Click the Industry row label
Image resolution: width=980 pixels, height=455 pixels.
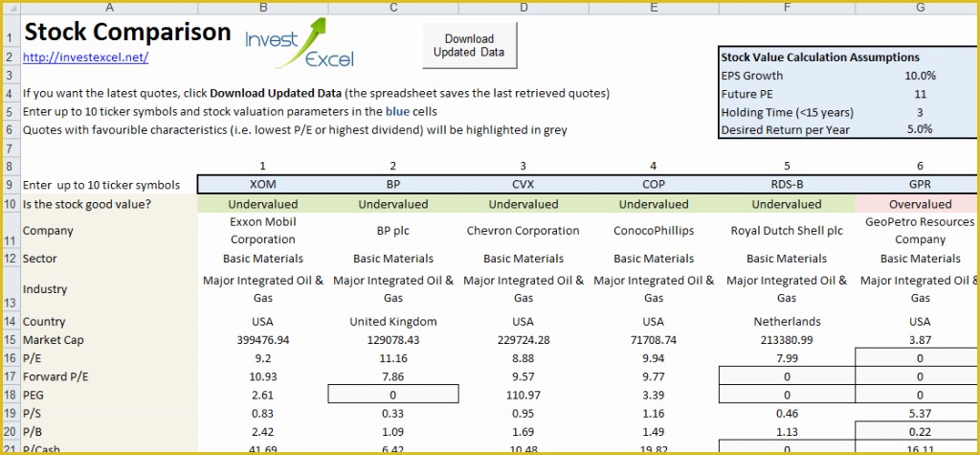click(44, 289)
